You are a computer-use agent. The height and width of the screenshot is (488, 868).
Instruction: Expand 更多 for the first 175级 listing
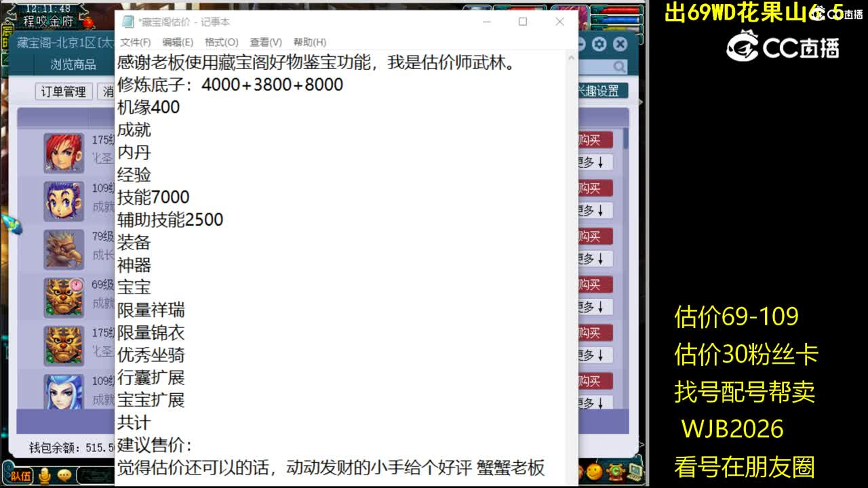595,162
